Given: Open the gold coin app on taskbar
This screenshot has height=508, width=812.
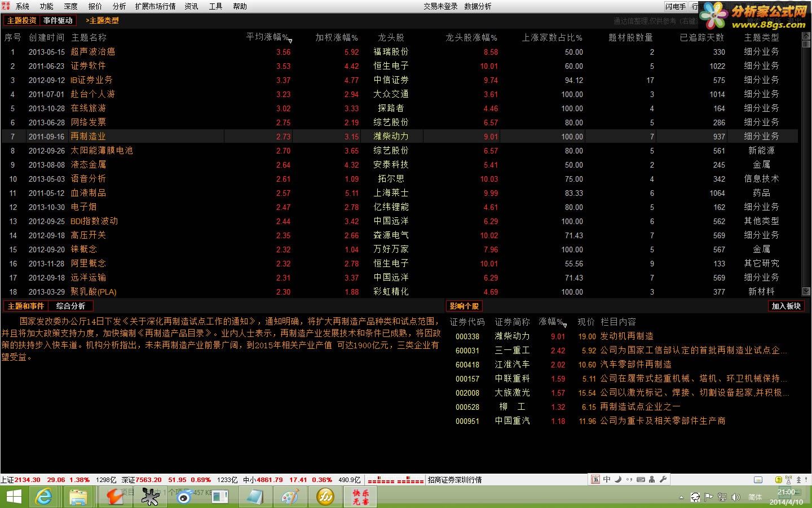Looking at the screenshot, I should pyautogui.click(x=325, y=497).
